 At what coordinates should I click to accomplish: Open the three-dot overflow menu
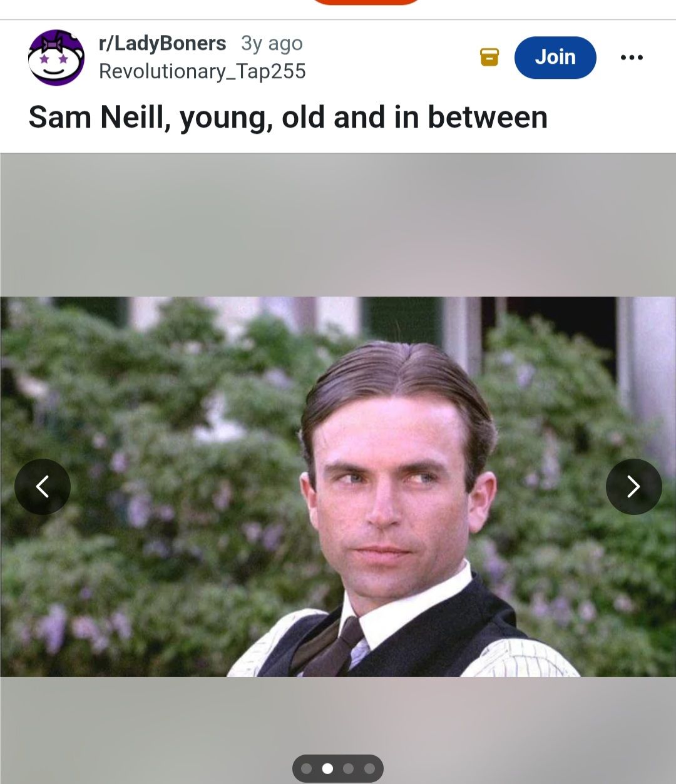click(632, 58)
